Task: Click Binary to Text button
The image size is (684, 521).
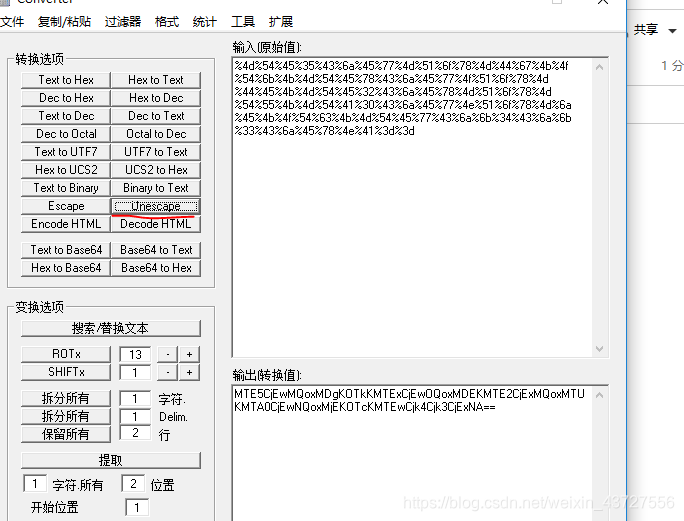Action: 156,188
